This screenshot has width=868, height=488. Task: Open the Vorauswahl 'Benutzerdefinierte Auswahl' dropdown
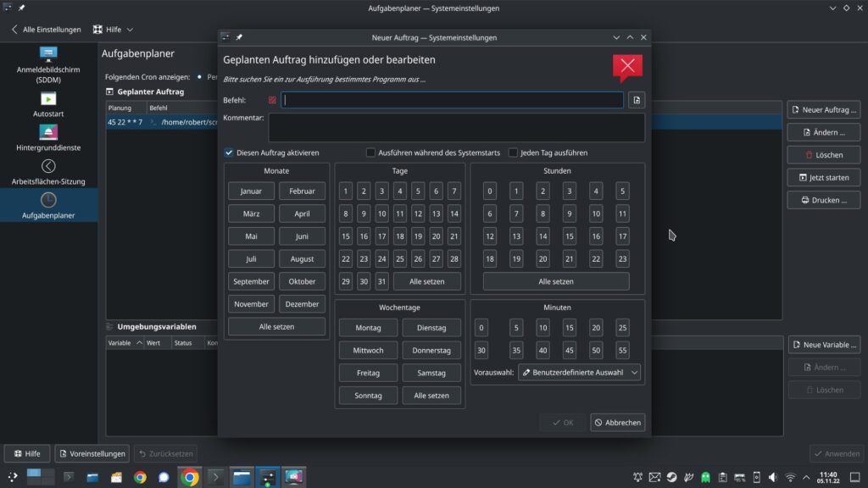tap(580, 373)
